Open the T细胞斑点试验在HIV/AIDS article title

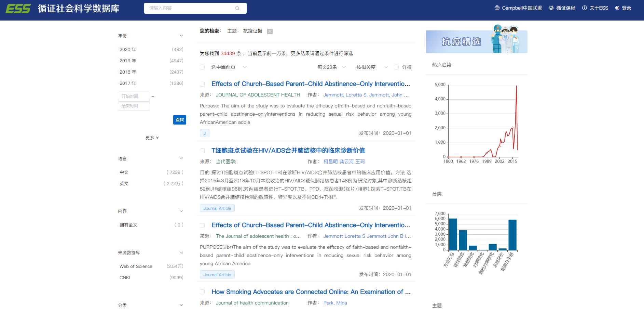point(288,151)
